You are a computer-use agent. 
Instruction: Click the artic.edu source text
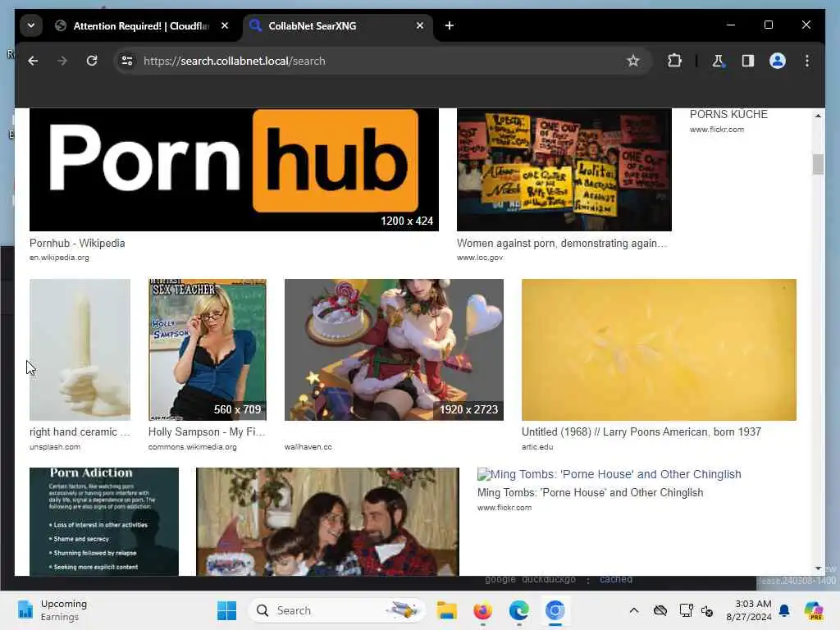coord(537,447)
